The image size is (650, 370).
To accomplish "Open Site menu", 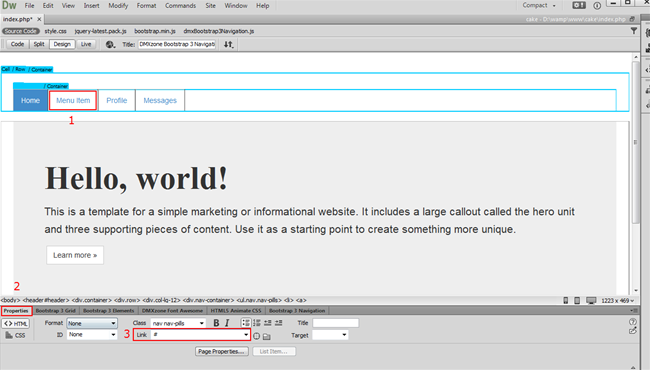I will [x=211, y=5].
